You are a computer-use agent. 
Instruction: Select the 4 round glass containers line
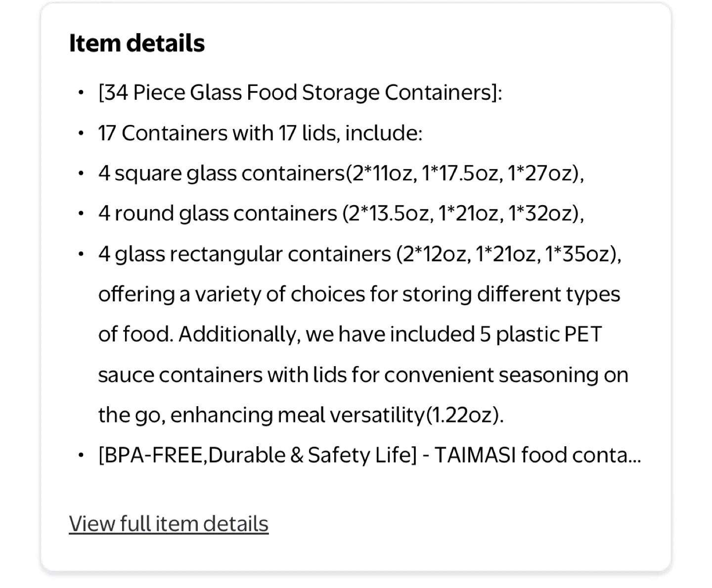pos(341,213)
